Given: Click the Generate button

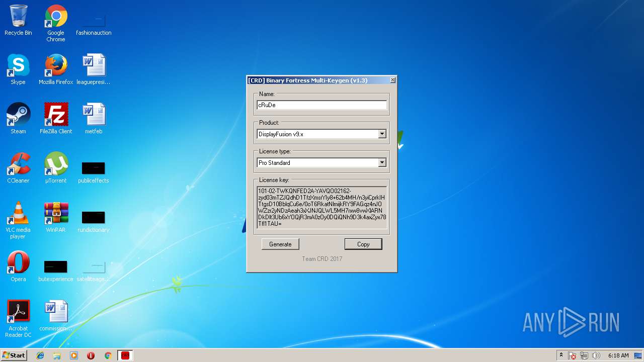Looking at the screenshot, I should point(280,244).
